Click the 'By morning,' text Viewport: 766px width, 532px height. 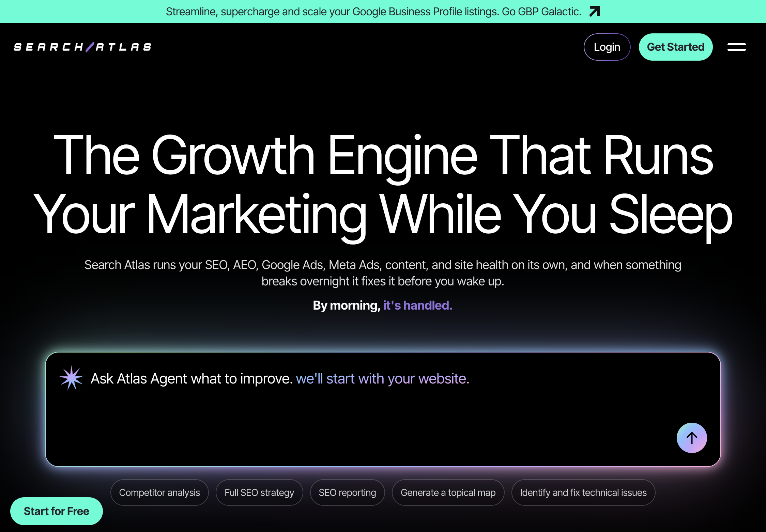point(347,306)
